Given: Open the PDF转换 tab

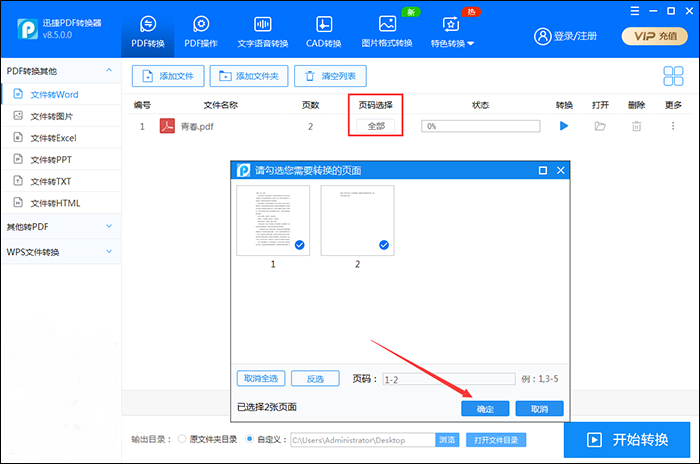Looking at the screenshot, I should tap(148, 31).
